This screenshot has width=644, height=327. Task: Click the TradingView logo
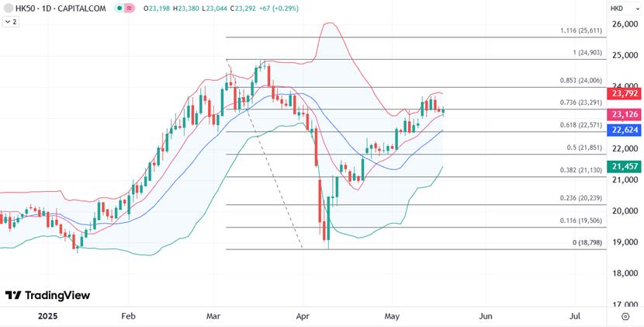pos(13,295)
